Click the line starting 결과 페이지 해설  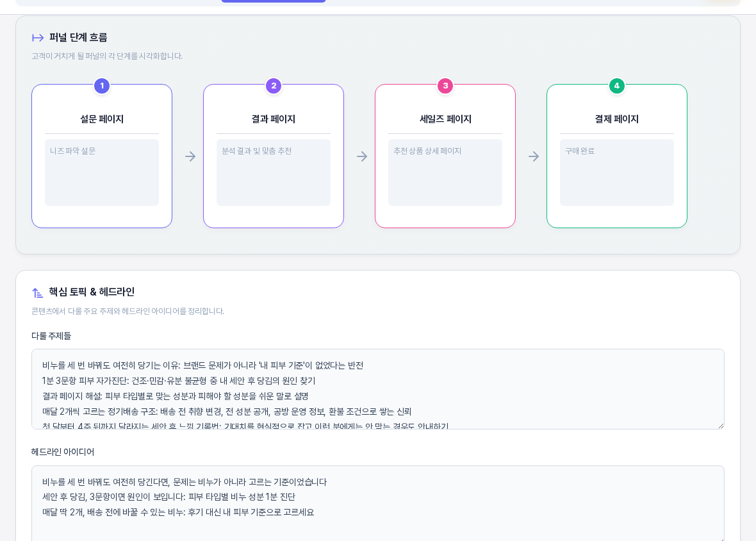(175, 396)
